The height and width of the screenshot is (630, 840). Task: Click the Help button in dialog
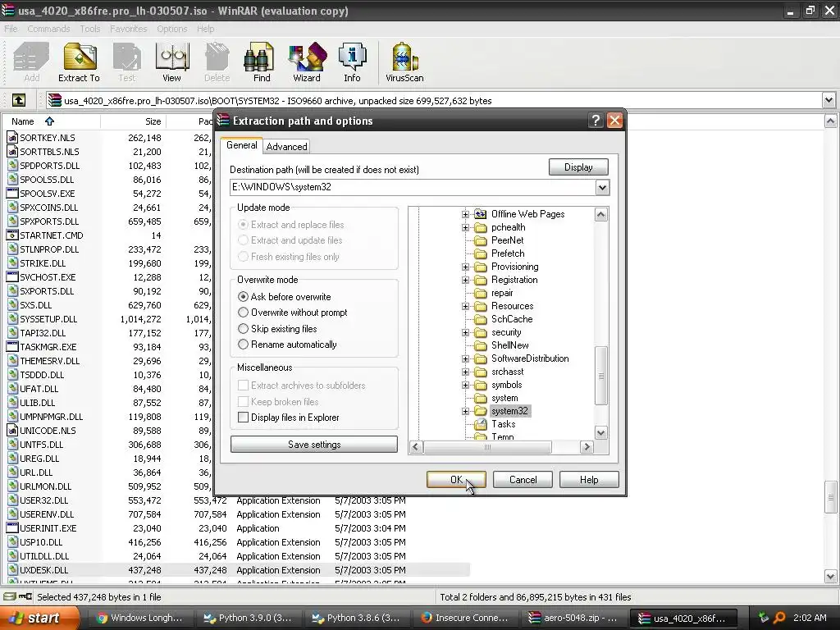(x=589, y=479)
